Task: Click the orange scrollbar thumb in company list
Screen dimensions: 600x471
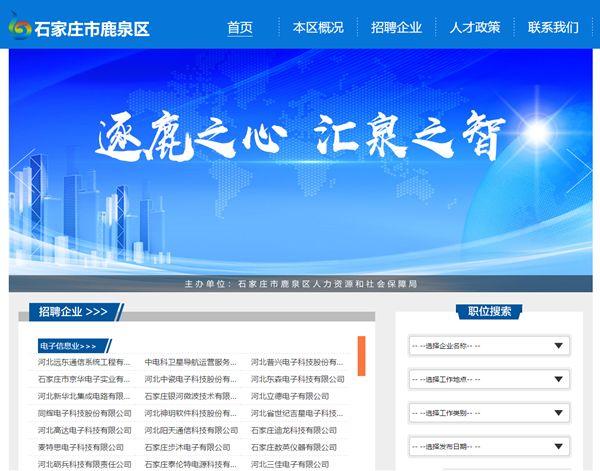Action: (361, 356)
